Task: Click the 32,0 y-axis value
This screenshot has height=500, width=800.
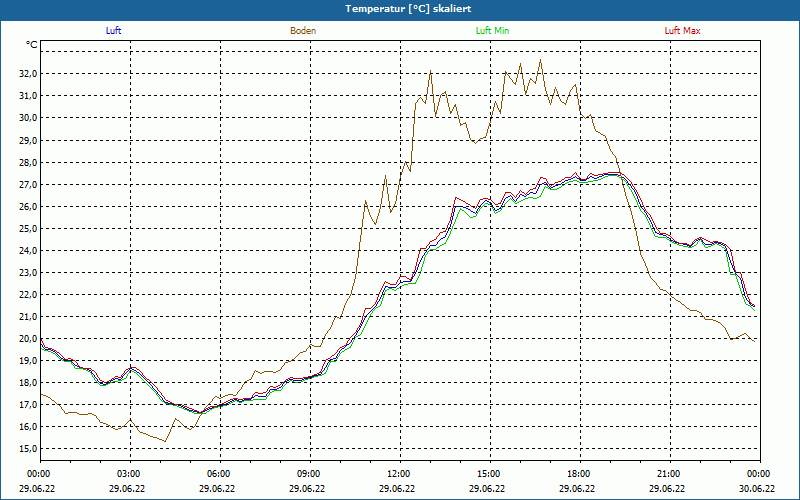Action: (28, 73)
